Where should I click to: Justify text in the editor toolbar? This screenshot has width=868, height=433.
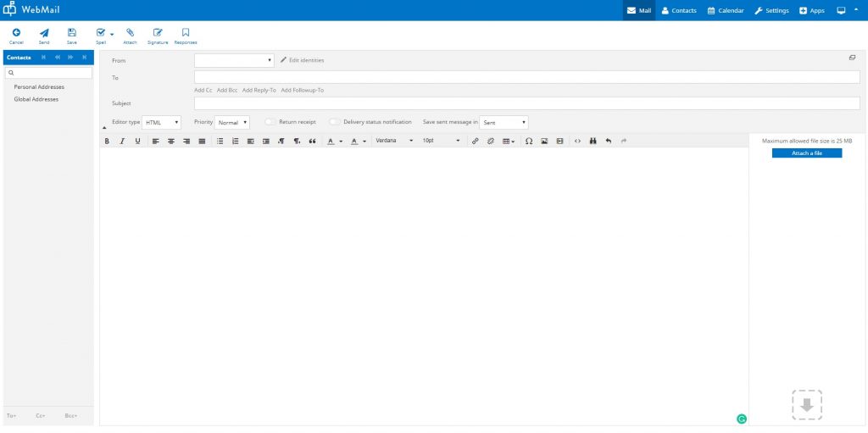202,142
